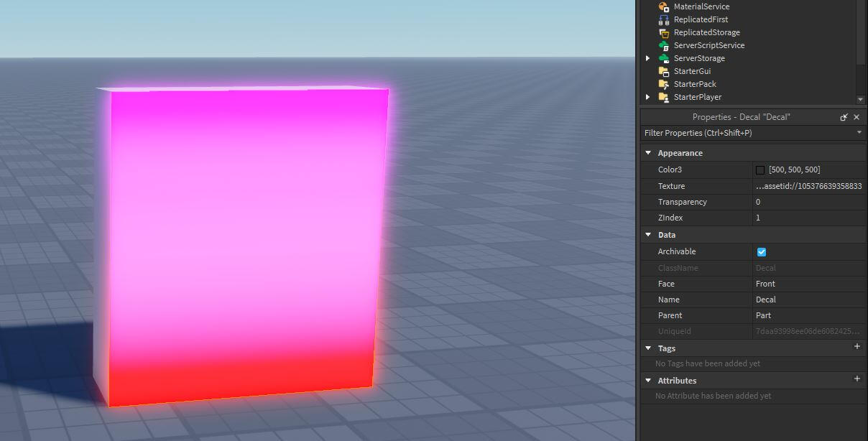Add a new tag with plus button
Screen dimensions: 868x441
click(857, 347)
